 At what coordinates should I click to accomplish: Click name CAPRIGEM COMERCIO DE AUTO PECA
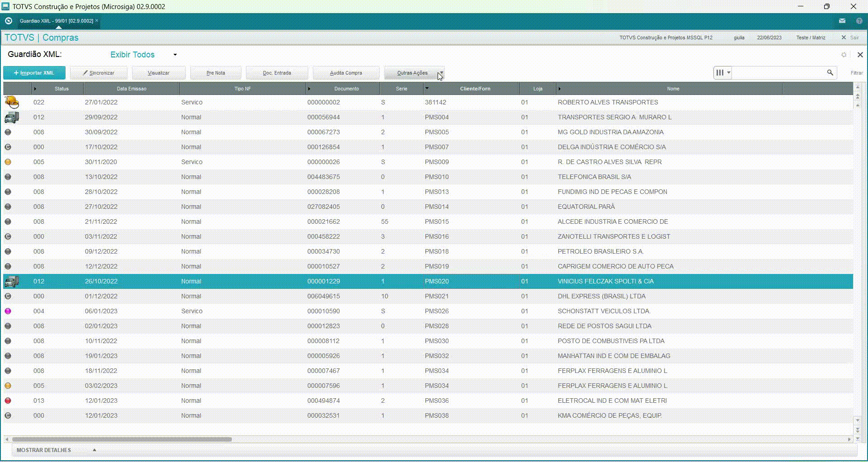coord(615,266)
